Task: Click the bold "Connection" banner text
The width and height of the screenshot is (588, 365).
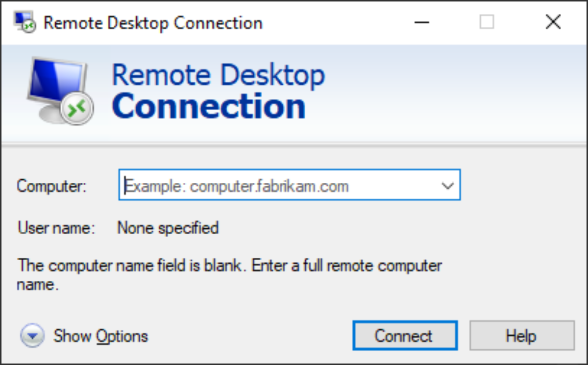Action: pos(208,106)
